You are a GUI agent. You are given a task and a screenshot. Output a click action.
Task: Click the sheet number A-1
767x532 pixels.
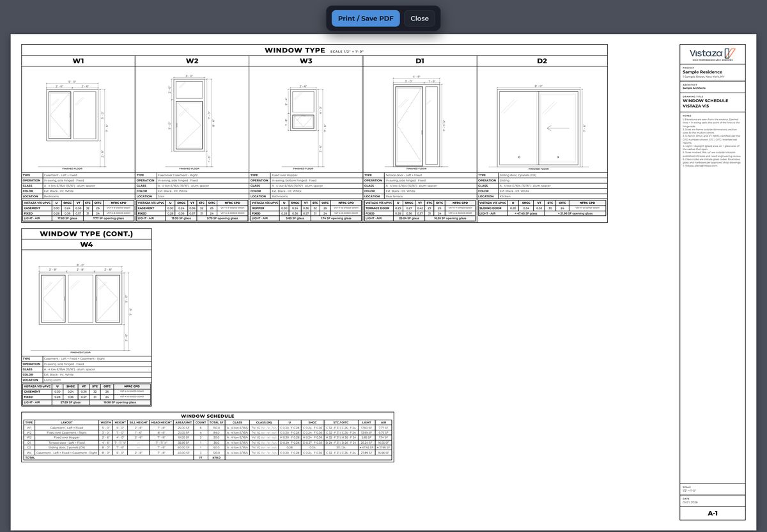click(713, 513)
